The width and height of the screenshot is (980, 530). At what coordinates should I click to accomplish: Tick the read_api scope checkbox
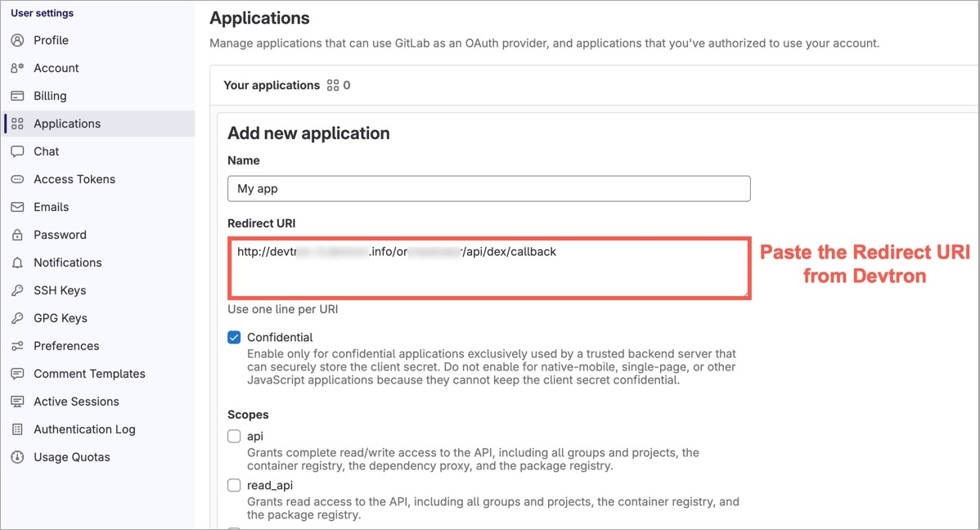235,485
